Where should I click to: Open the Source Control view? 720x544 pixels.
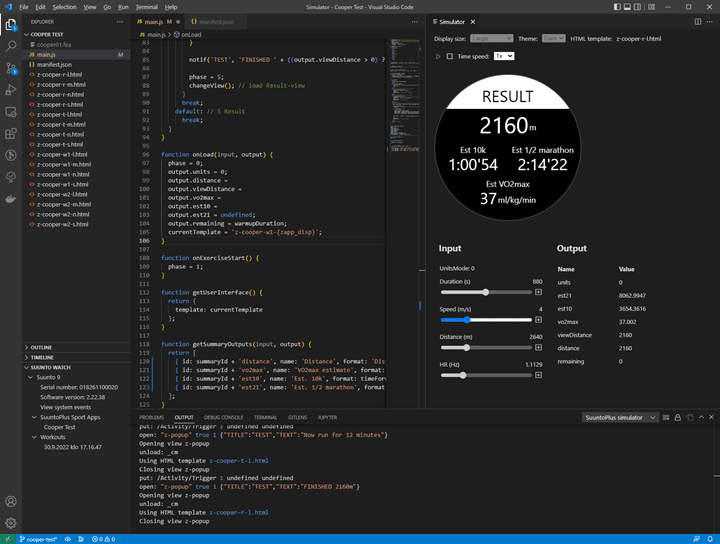(x=11, y=68)
